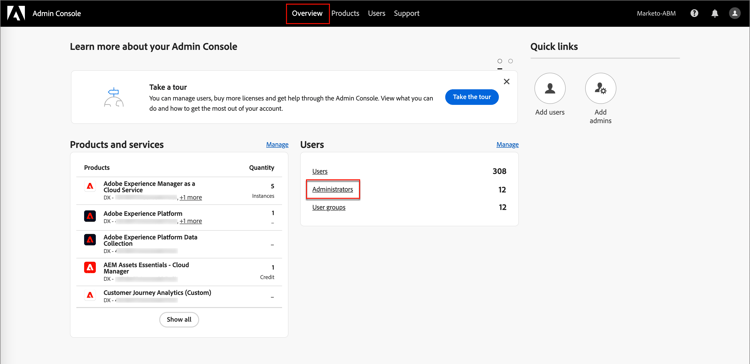Click the Adobe Experience Platform product name
The image size is (750, 364).
point(143,213)
